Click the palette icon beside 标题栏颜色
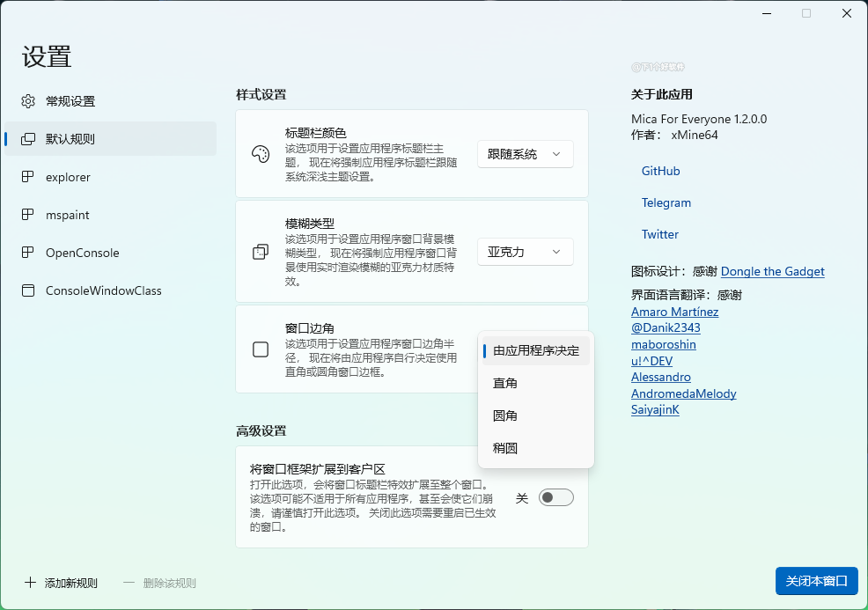 (x=261, y=155)
